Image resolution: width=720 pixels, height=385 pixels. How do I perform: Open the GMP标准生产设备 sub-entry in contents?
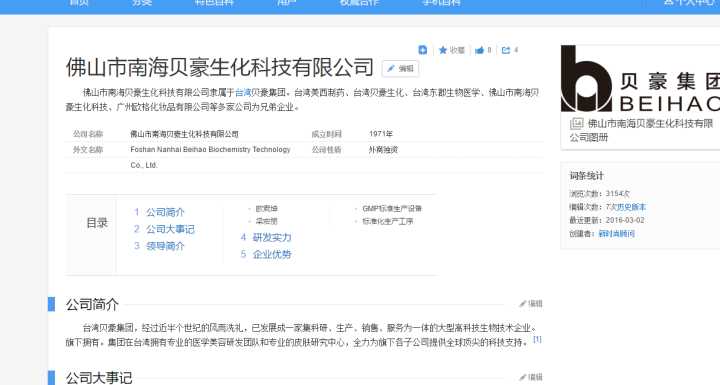(x=392, y=209)
